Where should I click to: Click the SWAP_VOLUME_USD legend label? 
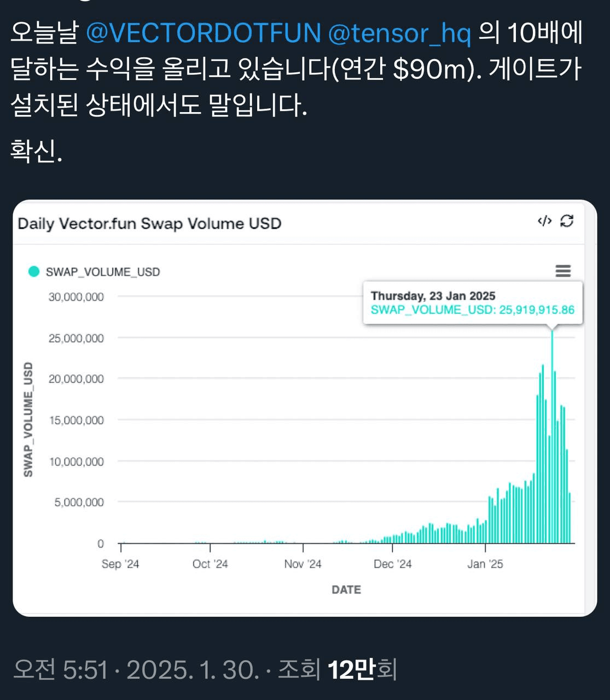click(x=103, y=272)
